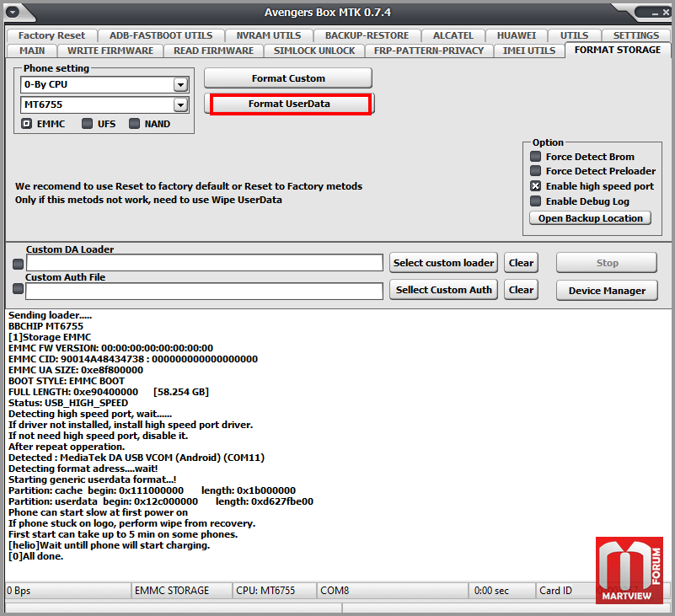675x616 pixels.
Task: Expand the 0-By CPU dropdown
Action: 181,85
